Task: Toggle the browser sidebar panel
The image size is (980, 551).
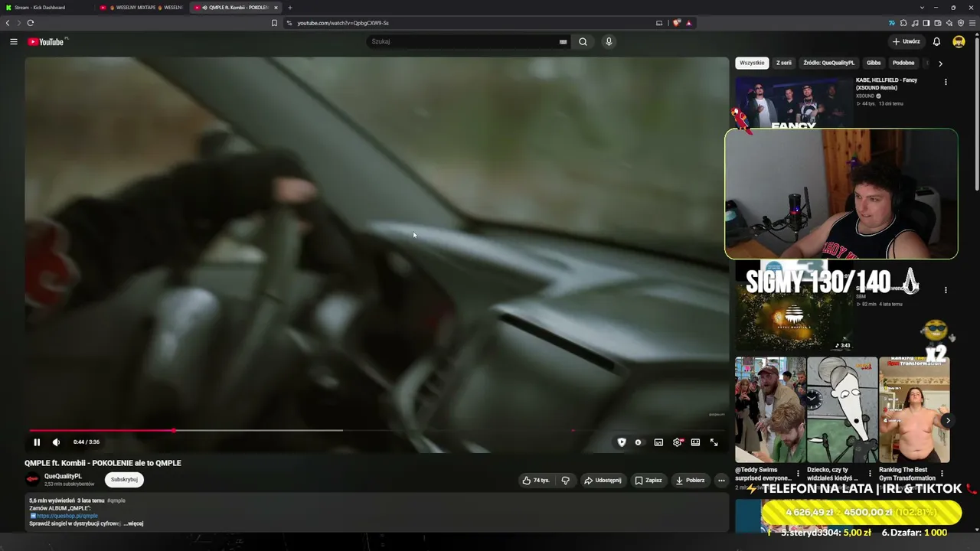Action: 926,23
